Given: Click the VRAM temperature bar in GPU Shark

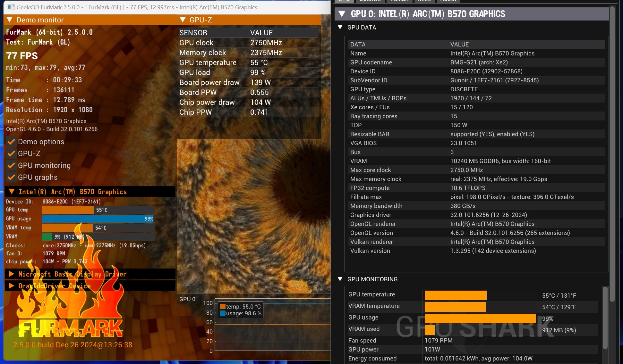Looking at the screenshot, I should (455, 307).
